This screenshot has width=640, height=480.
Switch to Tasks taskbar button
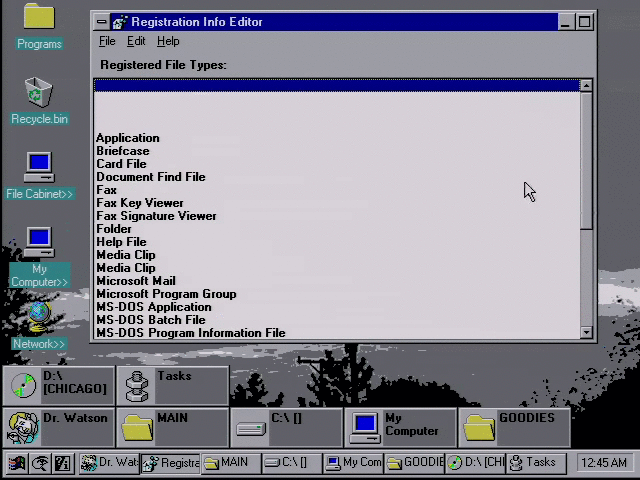pos(536,463)
